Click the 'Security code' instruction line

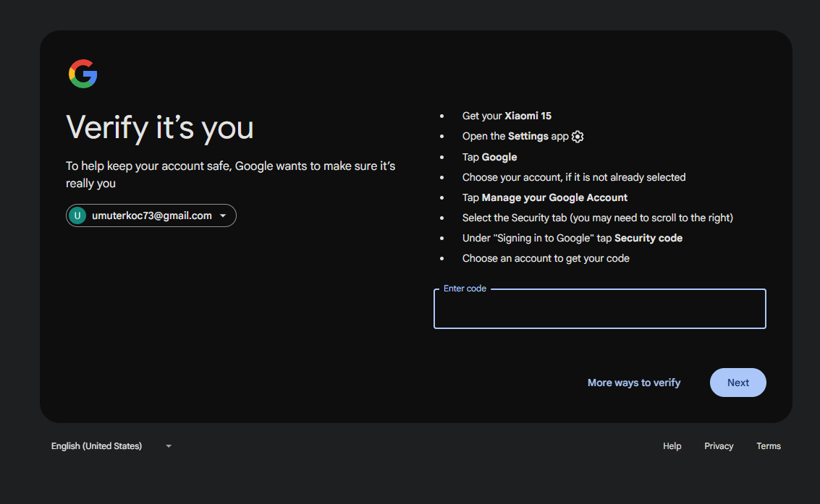tap(572, 238)
